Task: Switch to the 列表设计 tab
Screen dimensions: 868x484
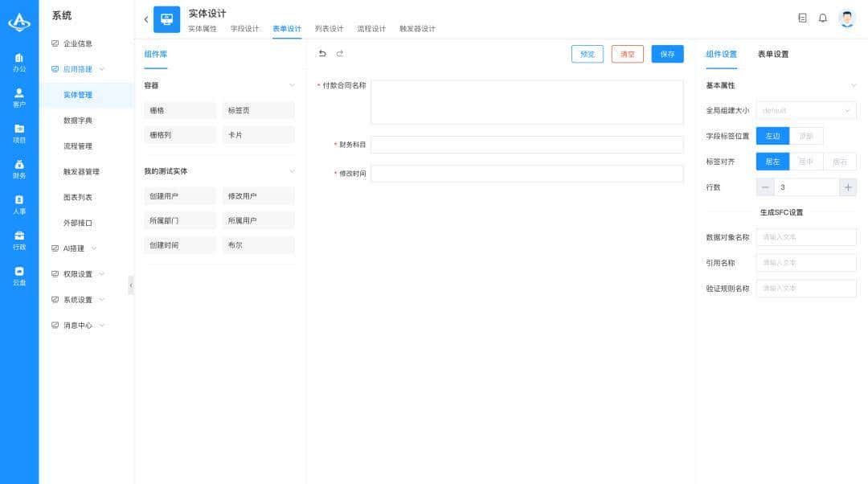Action: click(331, 28)
